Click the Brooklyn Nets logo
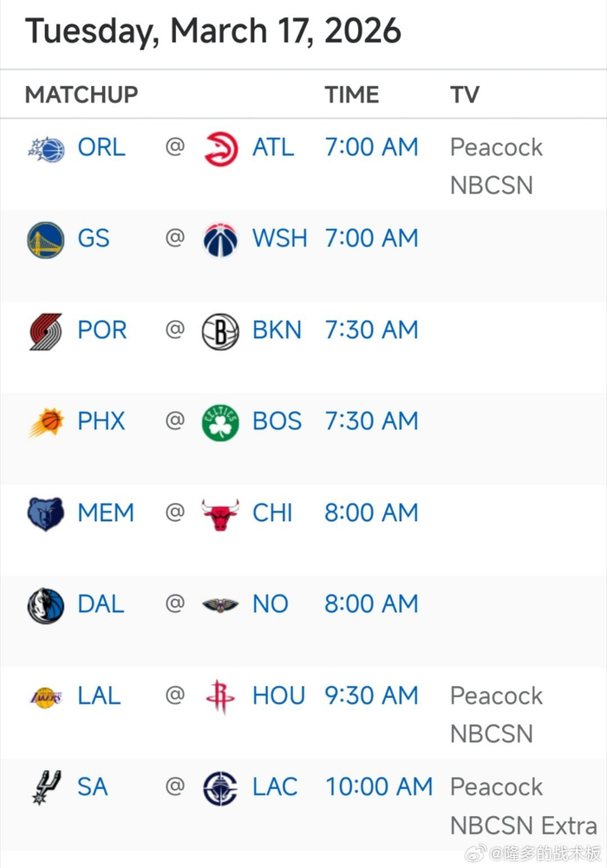Screen dimensions: 607x868 tap(219, 330)
